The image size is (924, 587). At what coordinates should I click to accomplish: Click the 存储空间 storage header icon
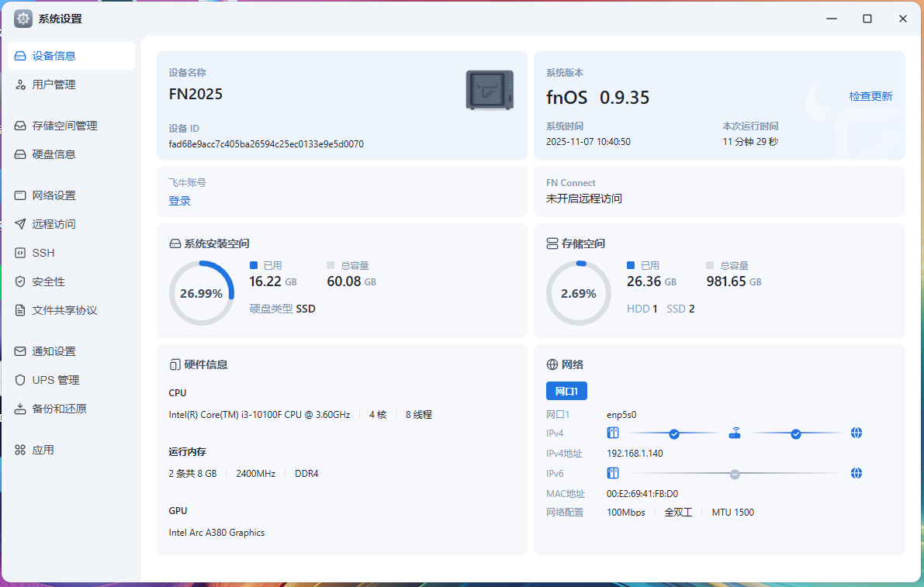552,243
